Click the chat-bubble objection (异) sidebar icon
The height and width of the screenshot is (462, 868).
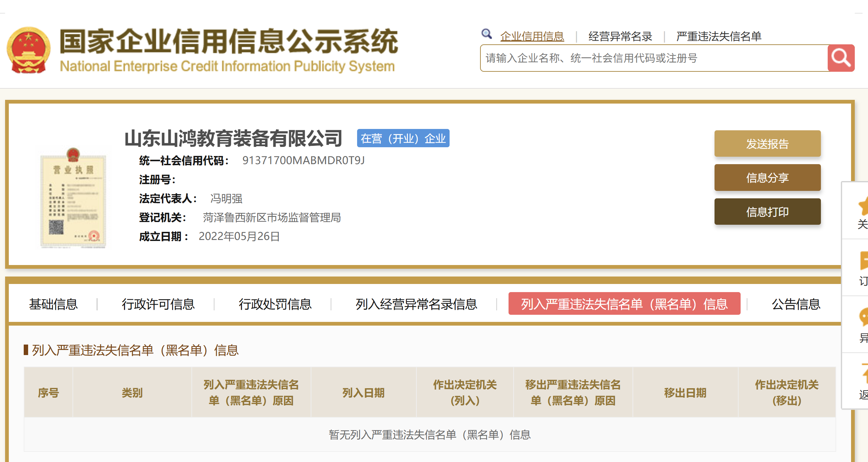click(863, 317)
